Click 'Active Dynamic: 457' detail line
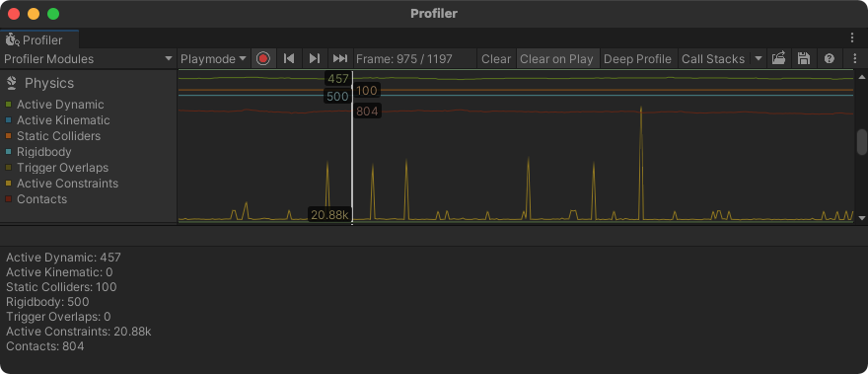 coord(63,258)
